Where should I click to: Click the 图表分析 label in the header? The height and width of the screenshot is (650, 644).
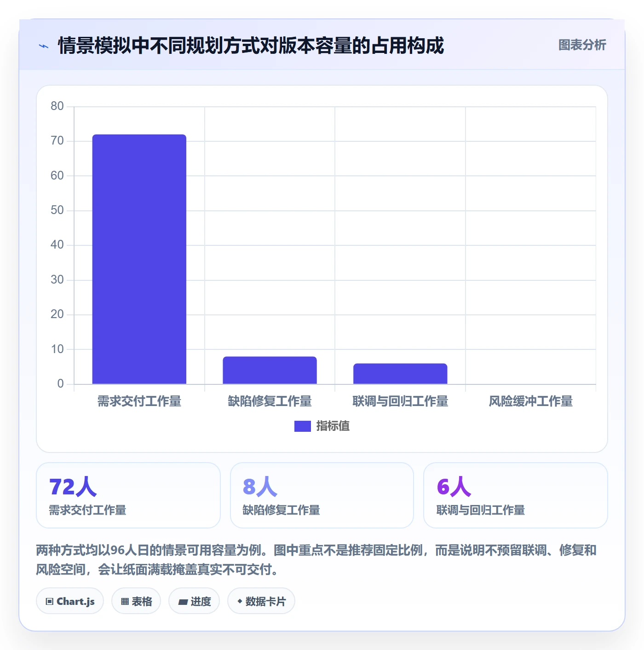pos(582,45)
